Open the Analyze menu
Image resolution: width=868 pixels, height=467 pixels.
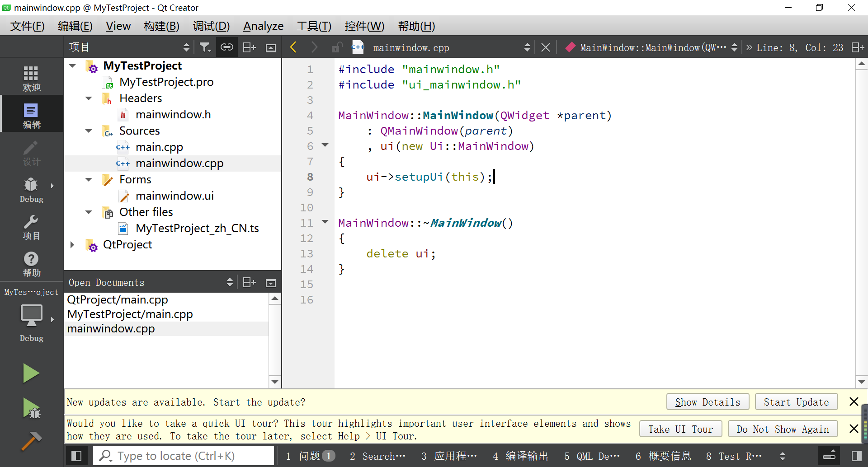click(263, 26)
